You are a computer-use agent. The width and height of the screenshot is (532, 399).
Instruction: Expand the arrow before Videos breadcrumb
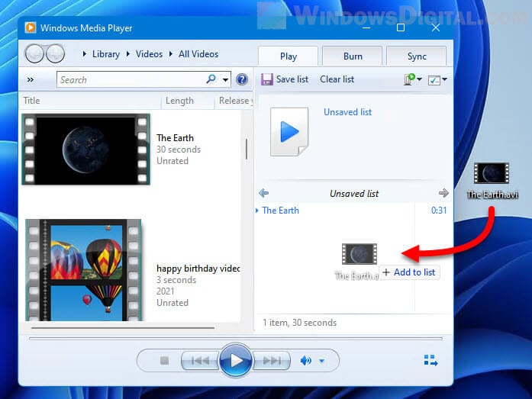click(x=128, y=54)
